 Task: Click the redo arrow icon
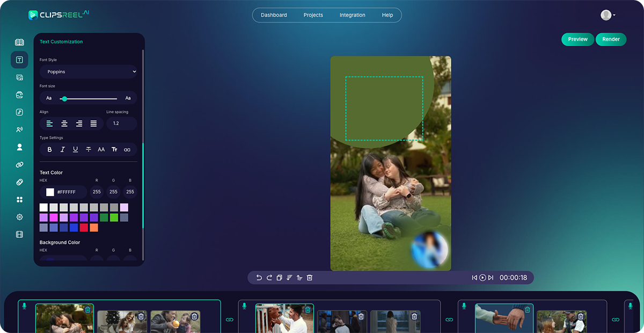click(269, 278)
